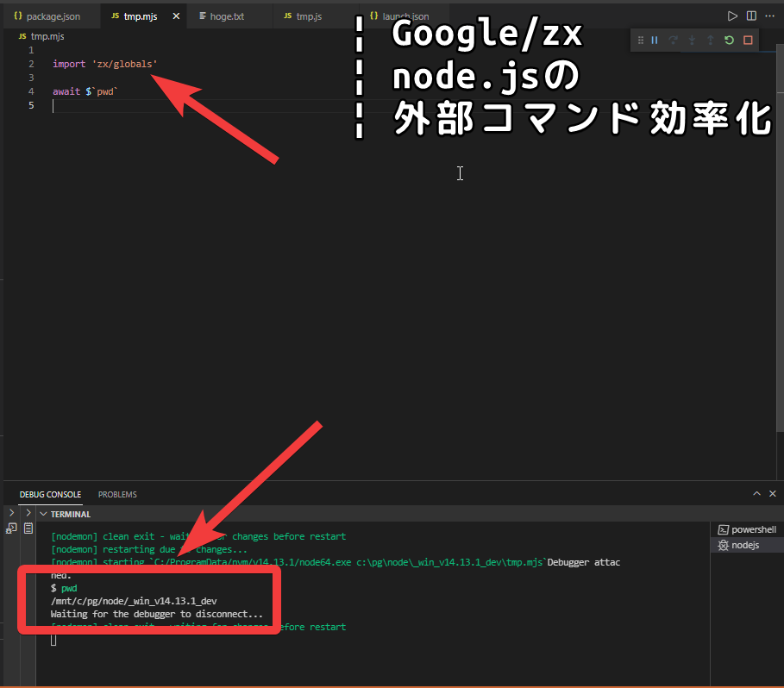Viewport: 784px width, 688px height.
Task: Restart the debug session with green arrow
Action: (x=729, y=41)
